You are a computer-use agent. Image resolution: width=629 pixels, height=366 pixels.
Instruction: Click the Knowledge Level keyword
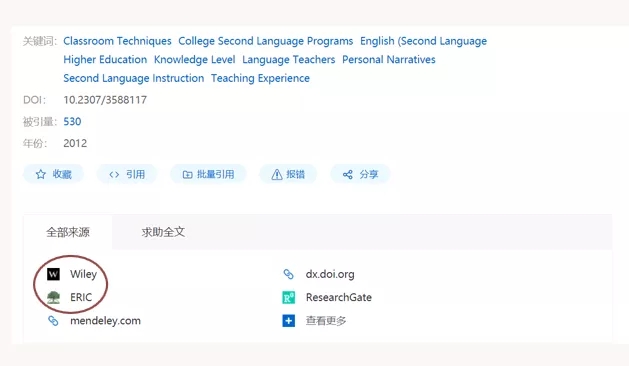coord(195,60)
